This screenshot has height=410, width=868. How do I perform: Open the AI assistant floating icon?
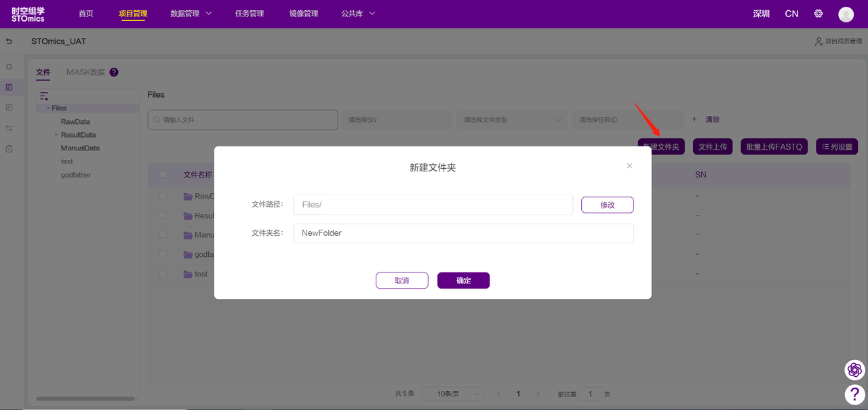point(854,370)
